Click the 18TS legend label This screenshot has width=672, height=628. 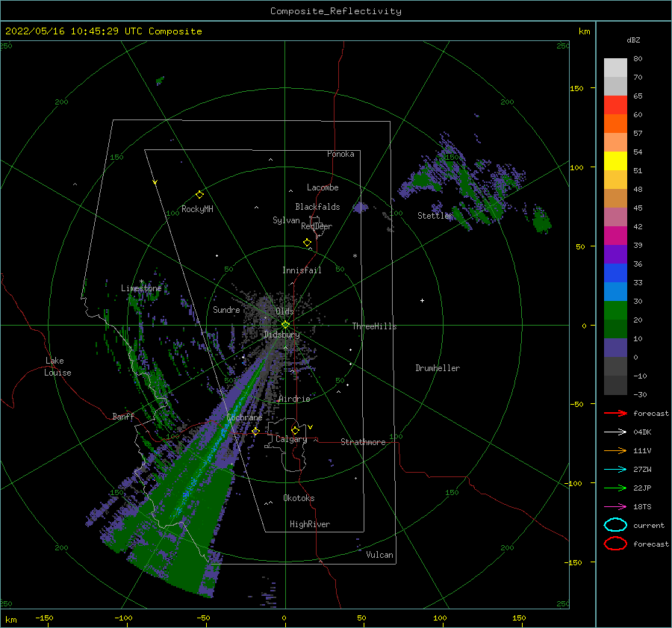pos(642,507)
